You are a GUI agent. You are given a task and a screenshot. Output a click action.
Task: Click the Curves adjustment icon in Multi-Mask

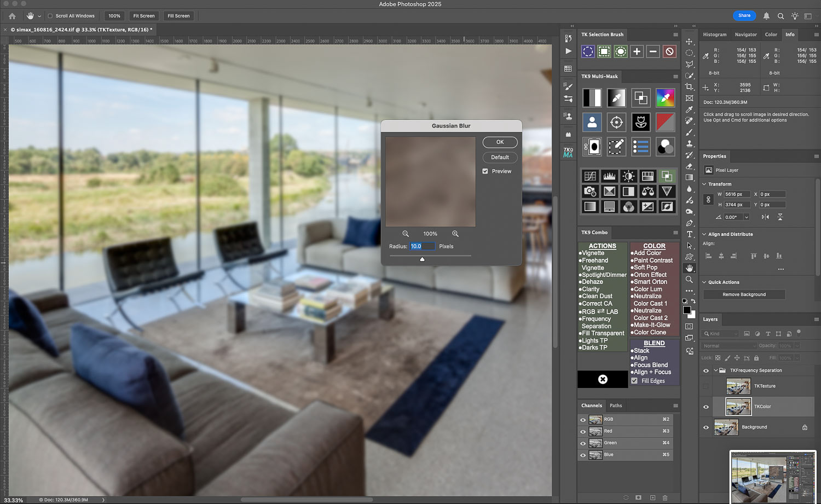590,176
